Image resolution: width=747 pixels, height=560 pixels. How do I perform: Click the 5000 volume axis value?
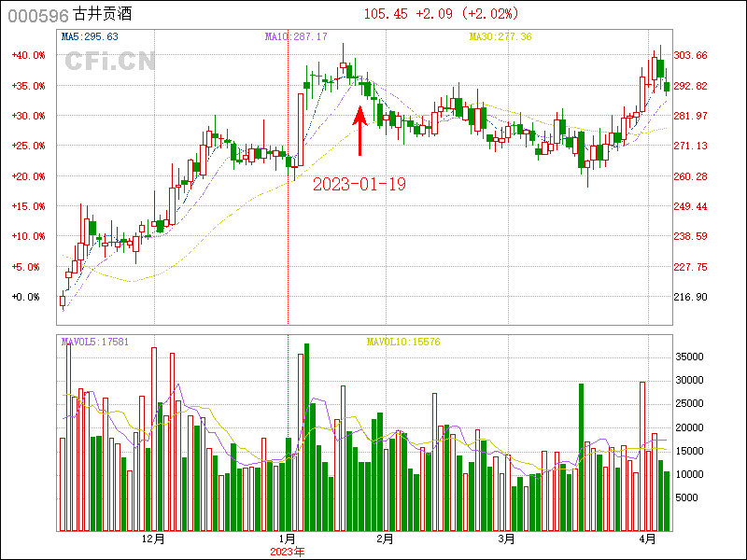[687, 498]
